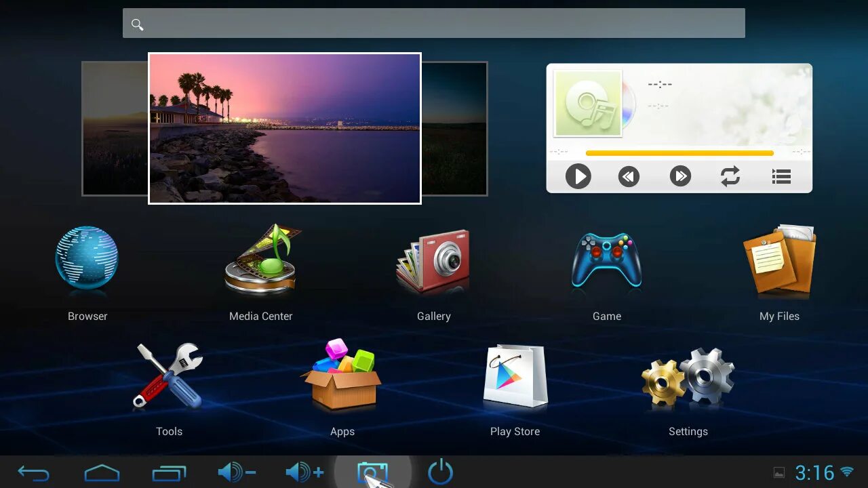
Task: Click the Browser label text
Action: (87, 317)
